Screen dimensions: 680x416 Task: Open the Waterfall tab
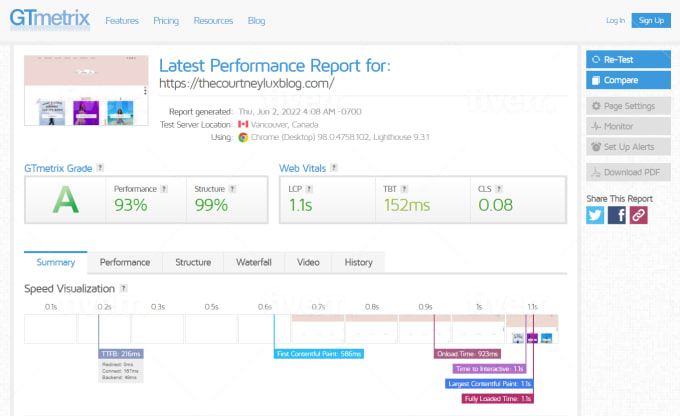(254, 262)
